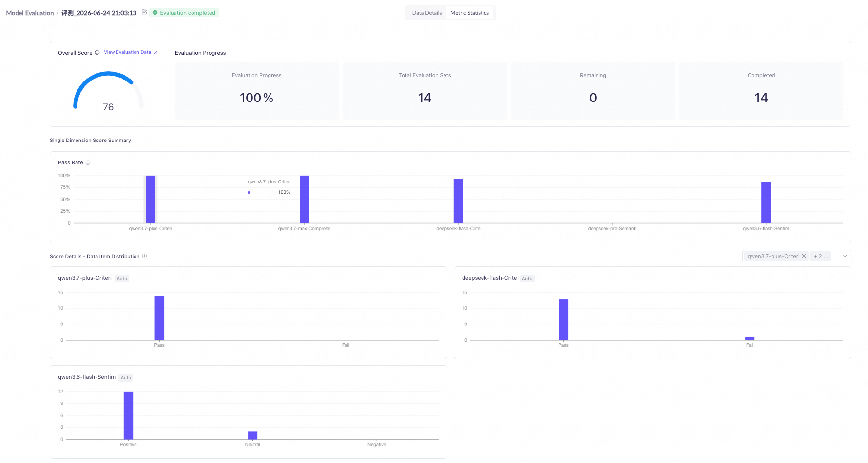The height and width of the screenshot is (463, 868).
Task: Click the Auto tag beside deepseek-flash-Crite
Action: (x=527, y=279)
